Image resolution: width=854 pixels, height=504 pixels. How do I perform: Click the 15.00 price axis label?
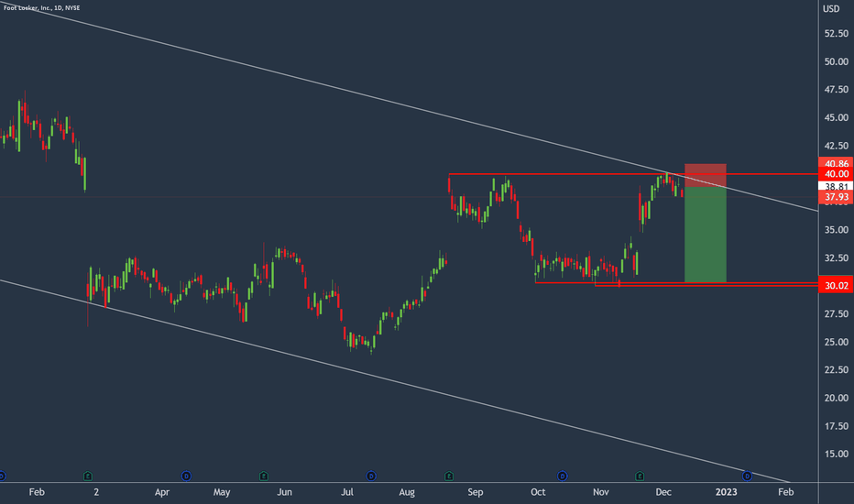tap(836, 454)
